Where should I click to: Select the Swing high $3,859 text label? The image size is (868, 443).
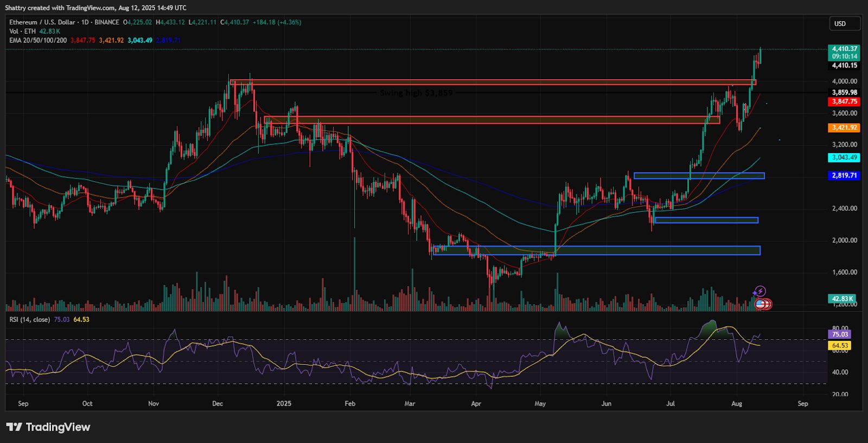pyautogui.click(x=416, y=93)
